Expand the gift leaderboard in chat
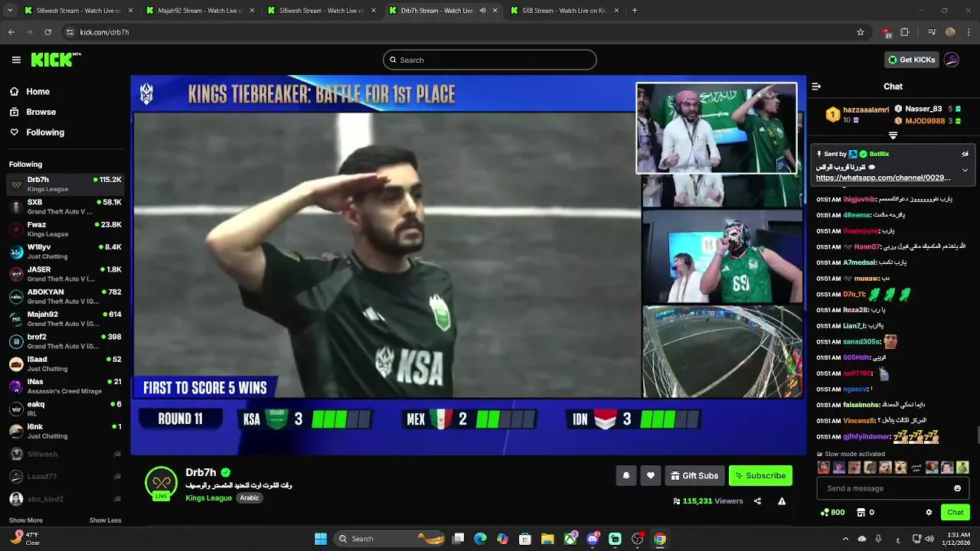Screen dimensions: 980x551 click(x=893, y=135)
